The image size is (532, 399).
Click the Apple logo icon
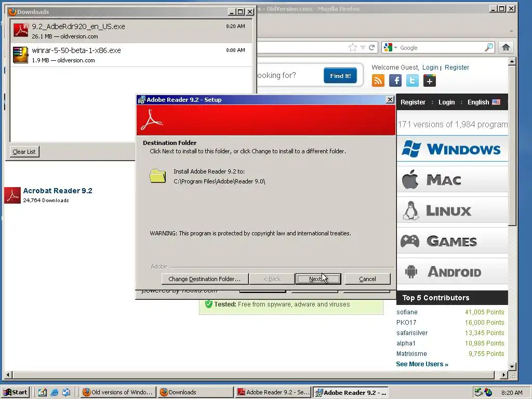point(410,179)
